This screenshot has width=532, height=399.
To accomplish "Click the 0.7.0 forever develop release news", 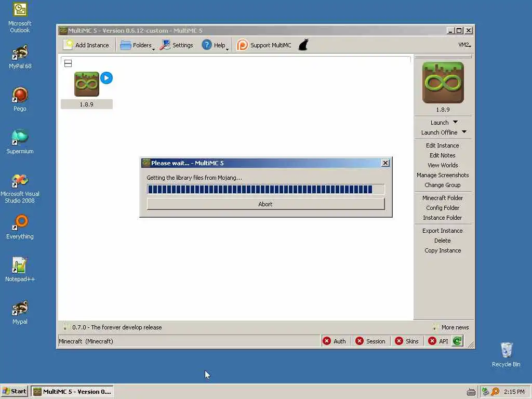I will pyautogui.click(x=117, y=327).
